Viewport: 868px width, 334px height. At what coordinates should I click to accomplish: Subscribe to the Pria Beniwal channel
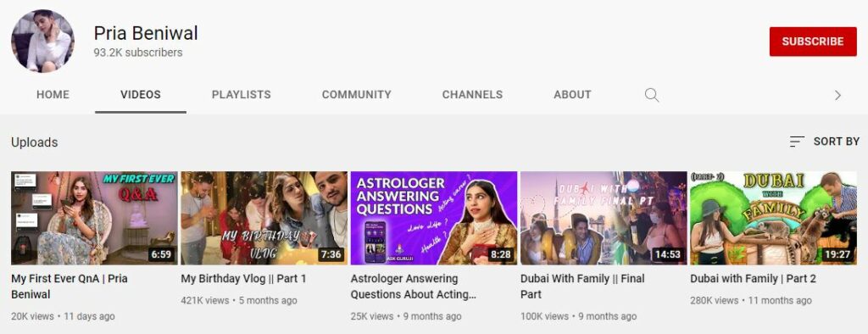click(x=813, y=42)
